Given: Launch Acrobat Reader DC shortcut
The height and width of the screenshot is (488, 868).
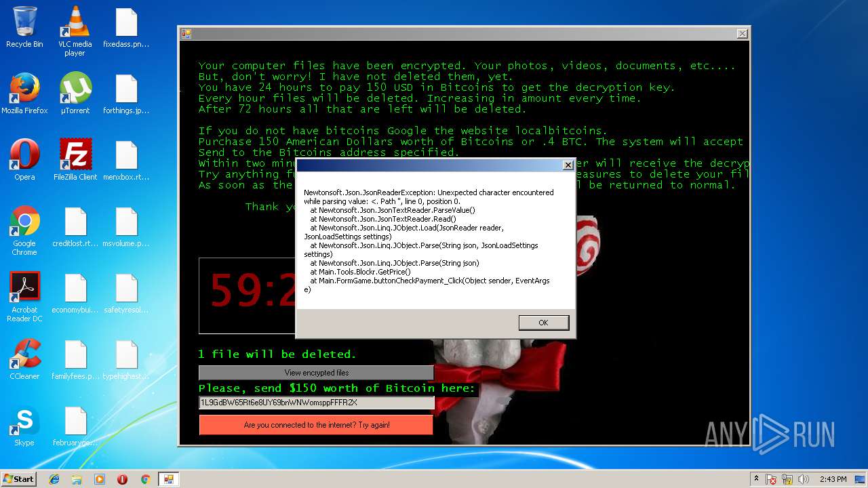Looking at the screenshot, I should (24, 297).
